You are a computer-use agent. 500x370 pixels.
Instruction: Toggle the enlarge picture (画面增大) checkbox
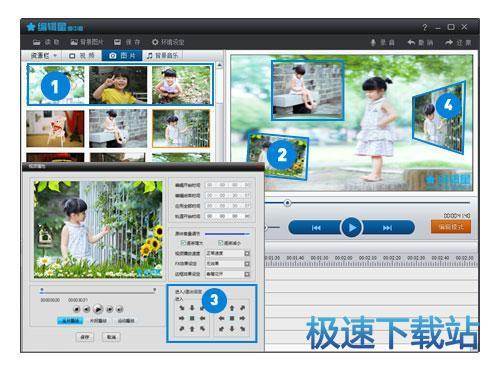point(183,243)
